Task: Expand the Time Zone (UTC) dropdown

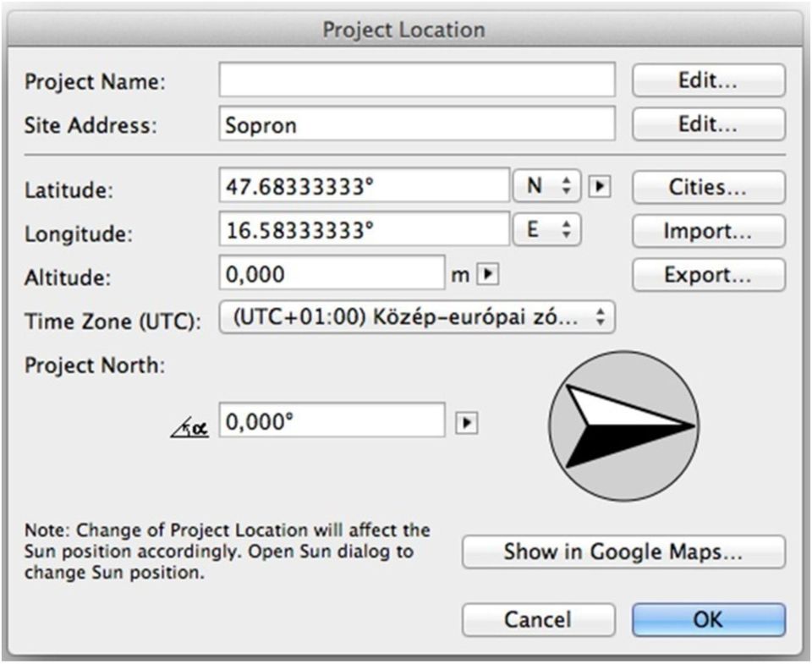Action: (x=417, y=319)
